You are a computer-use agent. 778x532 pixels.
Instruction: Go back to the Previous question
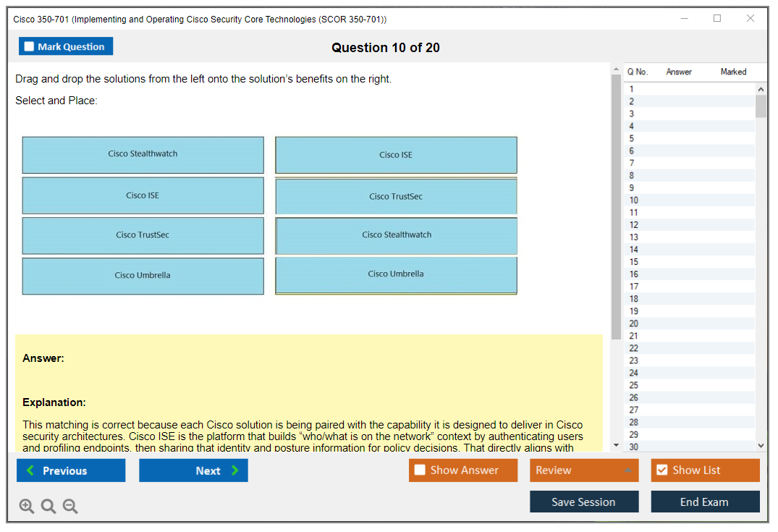[71, 470]
